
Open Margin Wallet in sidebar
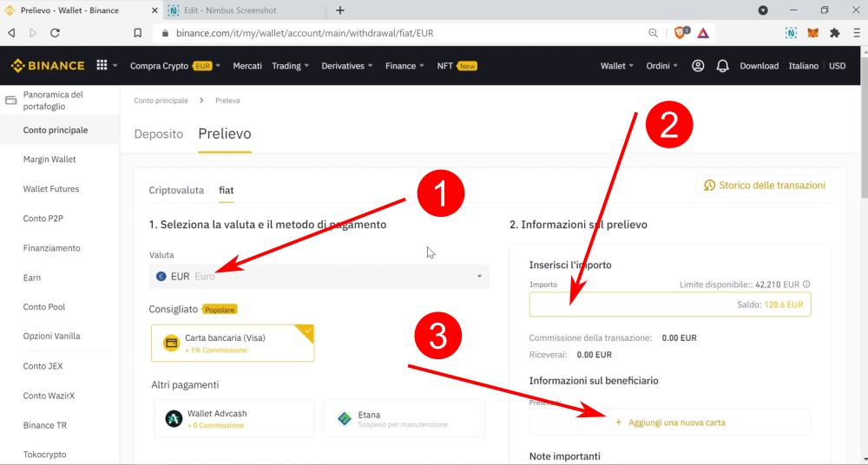click(x=49, y=160)
